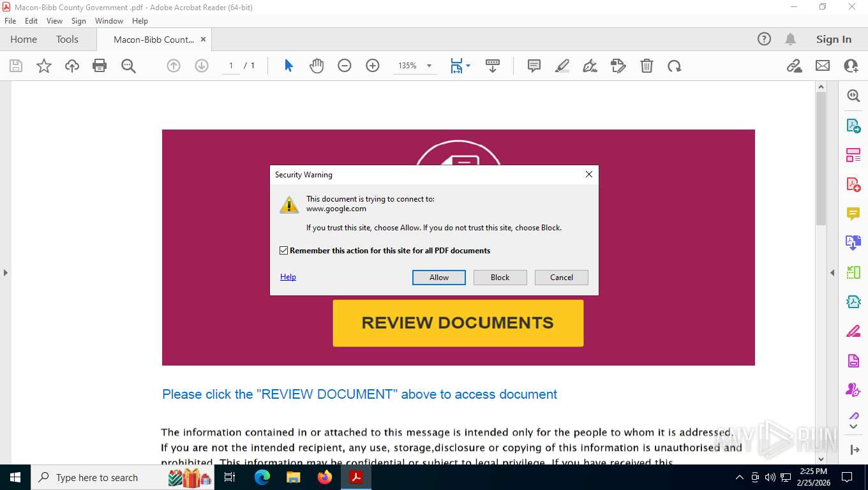Open the Export PDF tool in the right sidebar
Image resolution: width=868 pixels, height=490 pixels.
[853, 126]
